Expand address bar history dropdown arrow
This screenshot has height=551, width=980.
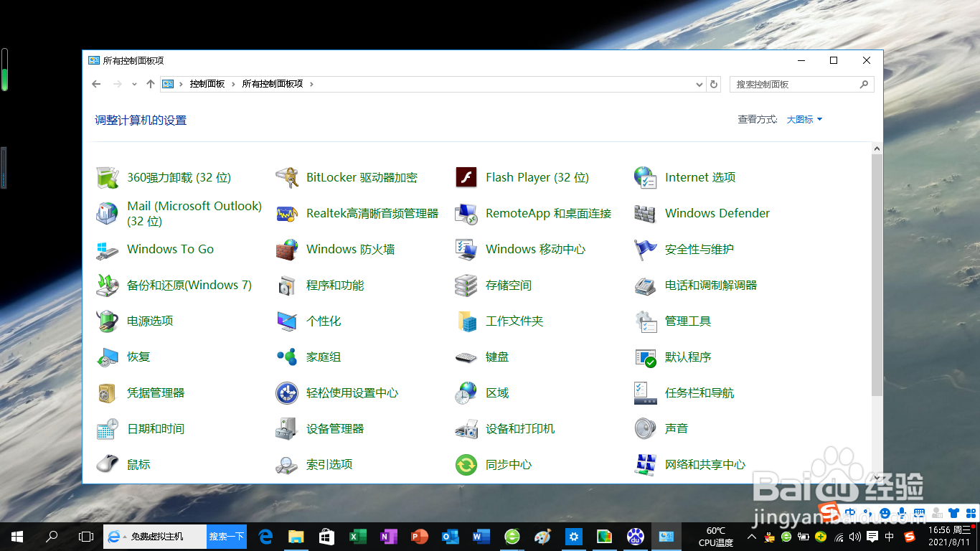click(x=700, y=84)
